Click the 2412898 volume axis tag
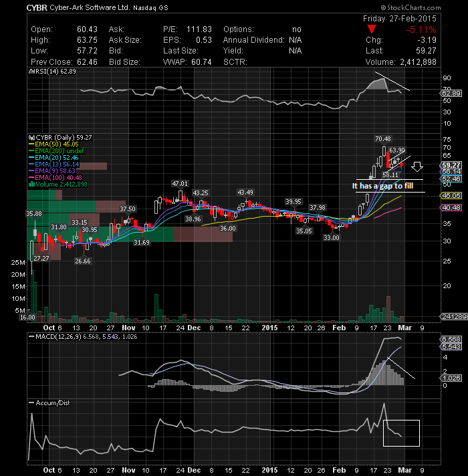 (454, 317)
